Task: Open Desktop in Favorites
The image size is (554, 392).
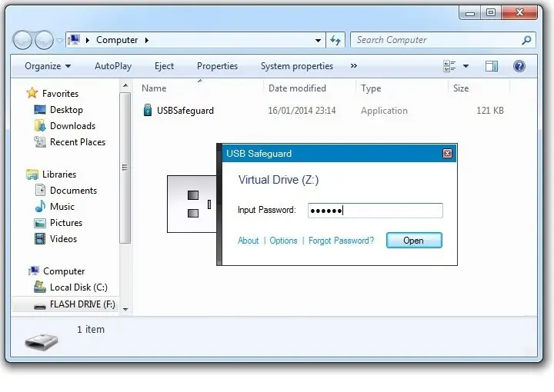Action: (x=66, y=110)
